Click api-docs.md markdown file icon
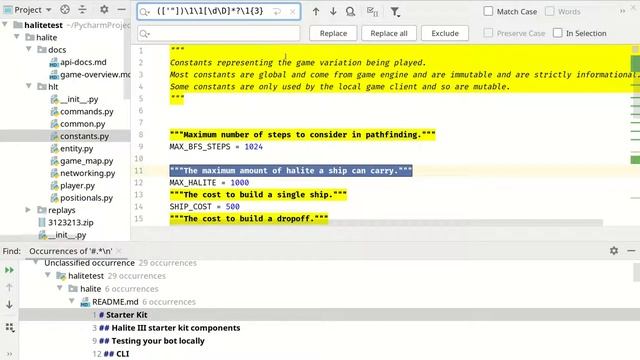640x360 pixels. click(54, 62)
